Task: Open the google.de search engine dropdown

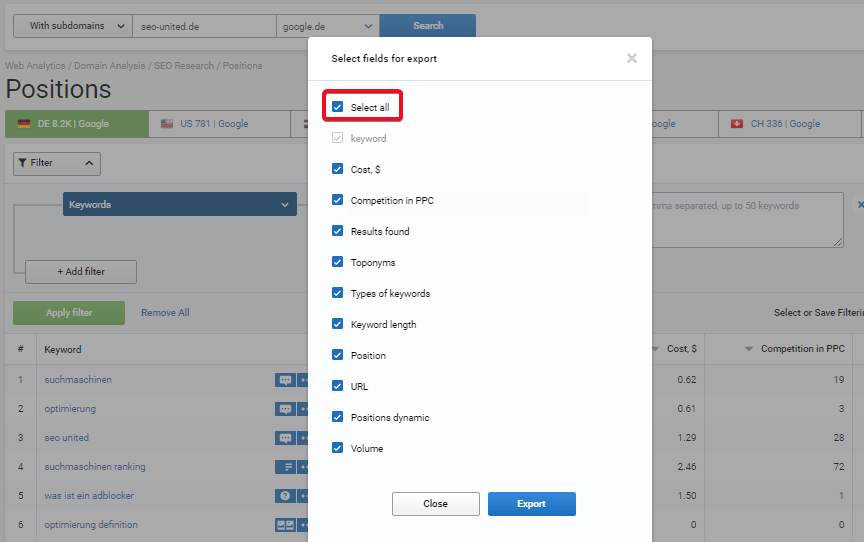Action: [327, 26]
